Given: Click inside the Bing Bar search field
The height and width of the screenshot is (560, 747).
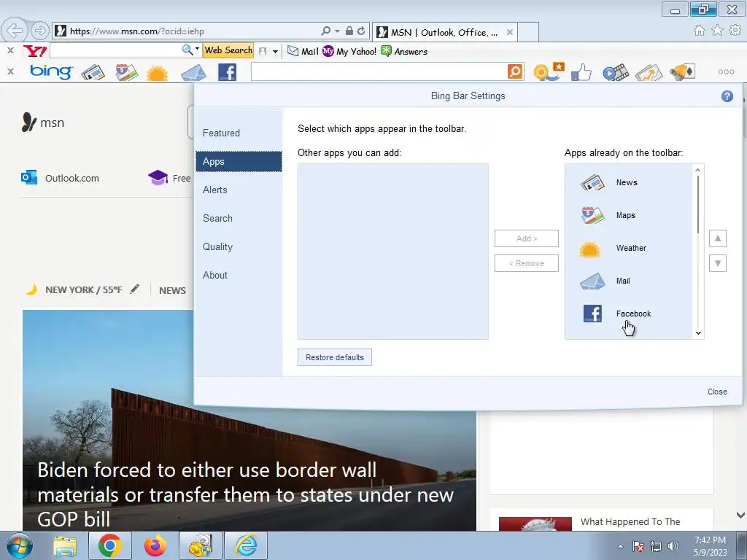Looking at the screenshot, I should 379,72.
